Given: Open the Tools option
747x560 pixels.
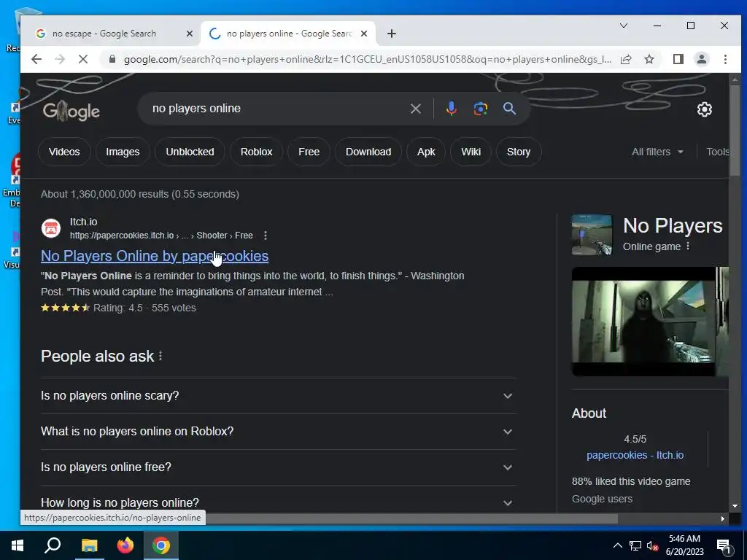Looking at the screenshot, I should coord(717,152).
